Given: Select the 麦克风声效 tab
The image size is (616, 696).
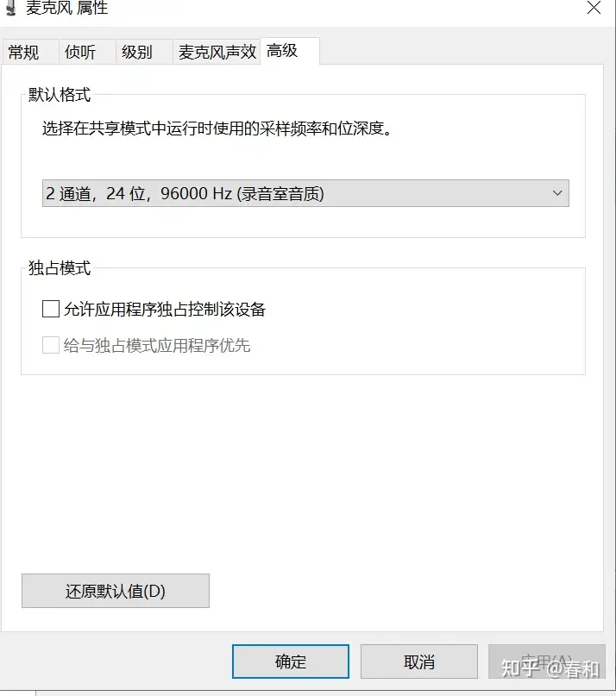Looking at the screenshot, I should point(217,52).
